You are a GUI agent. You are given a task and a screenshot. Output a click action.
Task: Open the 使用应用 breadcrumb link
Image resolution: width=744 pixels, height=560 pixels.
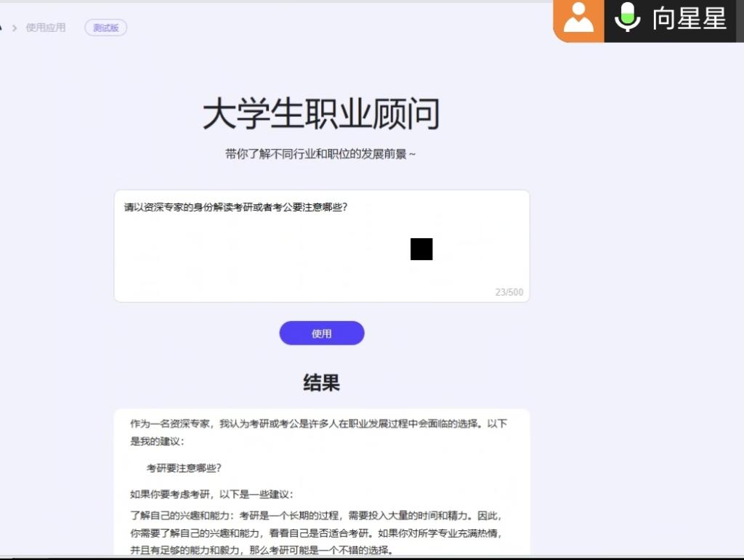point(46,28)
